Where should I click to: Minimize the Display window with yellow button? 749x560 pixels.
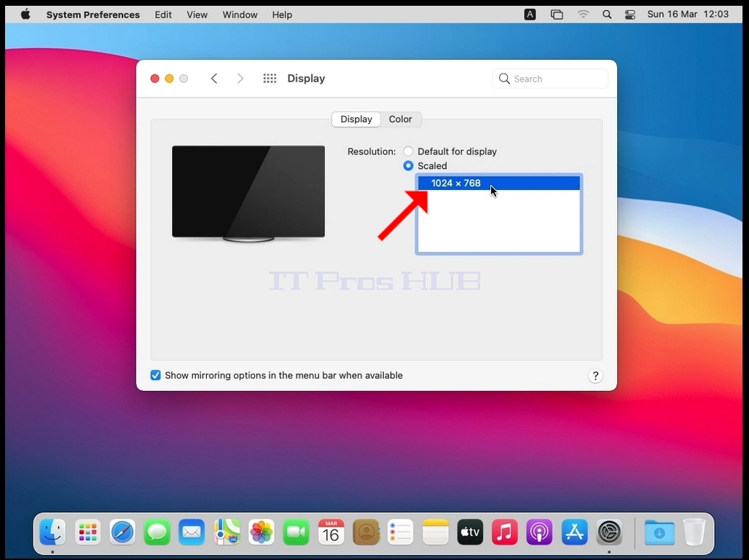pyautogui.click(x=169, y=79)
